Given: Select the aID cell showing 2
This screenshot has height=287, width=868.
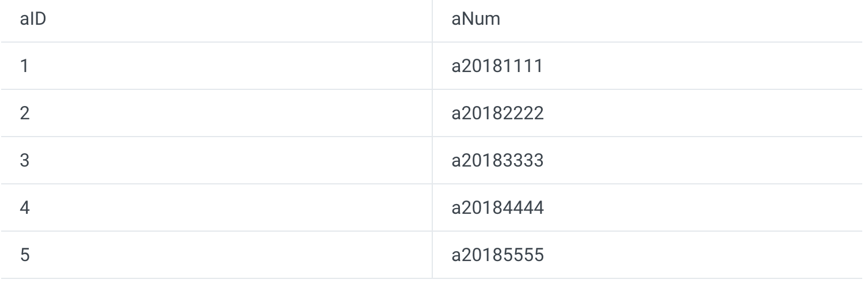Looking at the screenshot, I should tap(25, 114).
